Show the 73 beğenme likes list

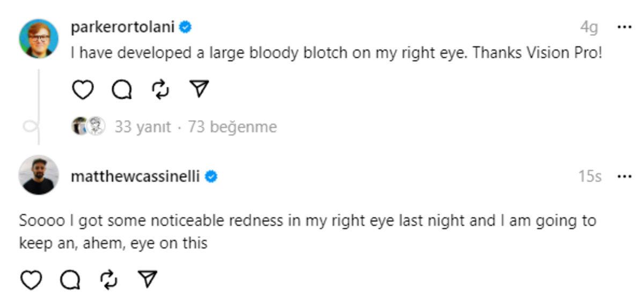[x=232, y=127]
